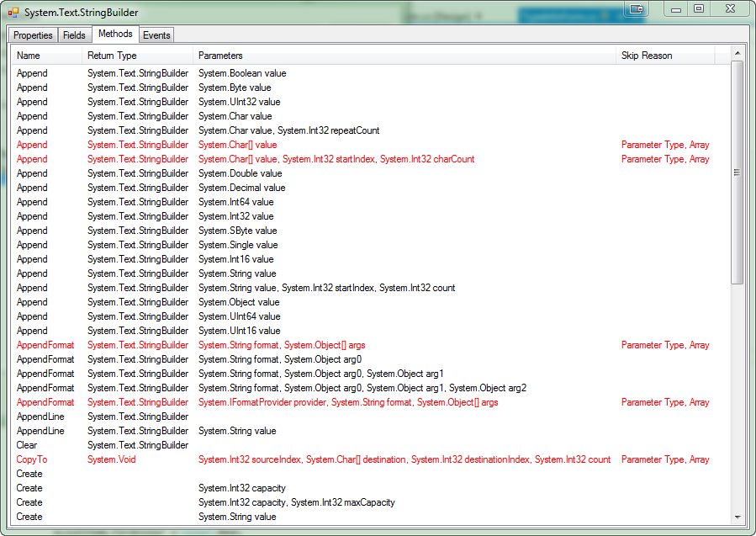Viewport: 756px width, 536px height.
Task: Select red AppendFormat row with IFormatProvider provider
Action: [x=371, y=402]
